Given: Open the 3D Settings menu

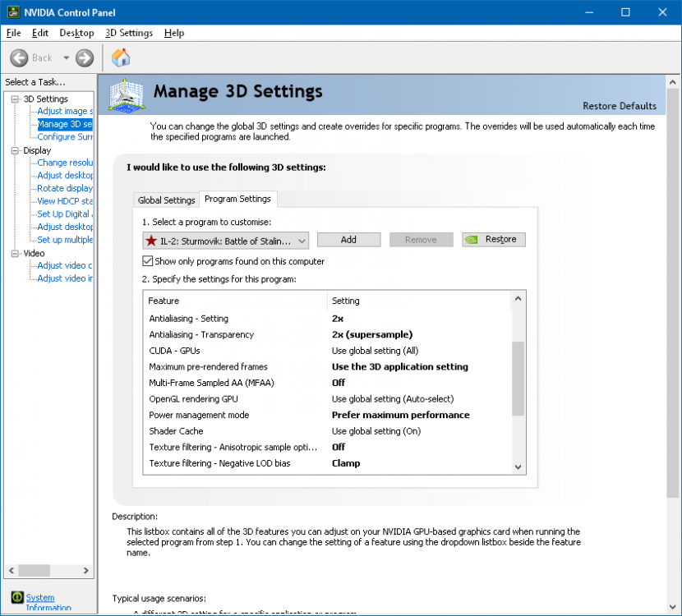Looking at the screenshot, I should tap(129, 33).
